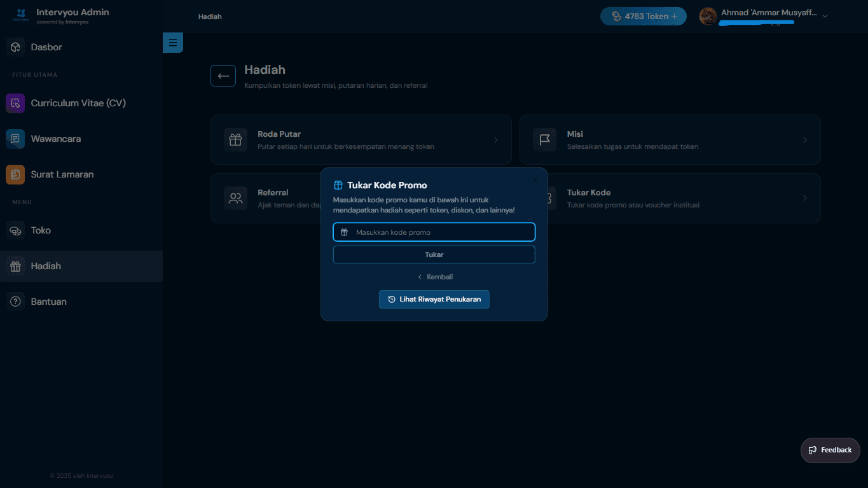The image size is (868, 488).
Task: Open the Feedback button
Action: coord(830,450)
